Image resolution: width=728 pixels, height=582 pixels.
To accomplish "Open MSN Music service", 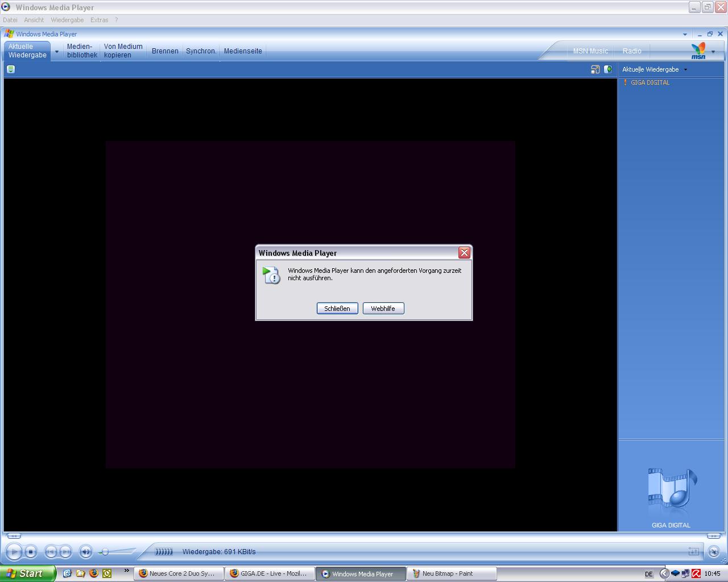I will pos(590,51).
